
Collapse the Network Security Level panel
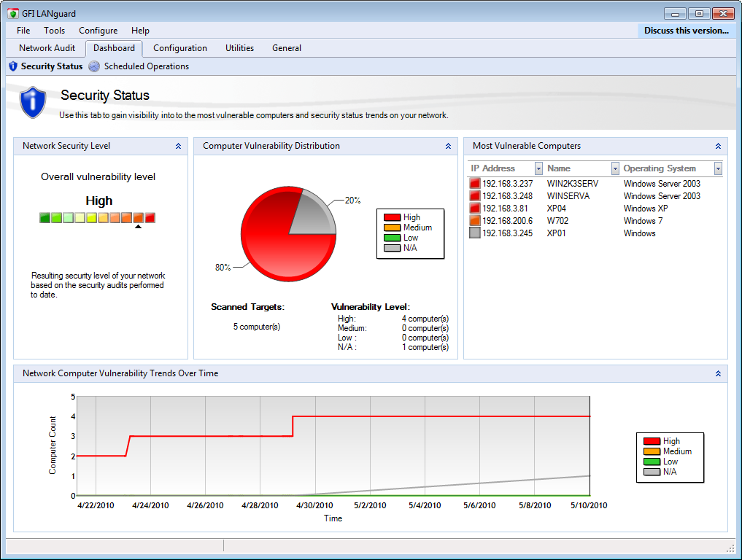click(x=179, y=146)
